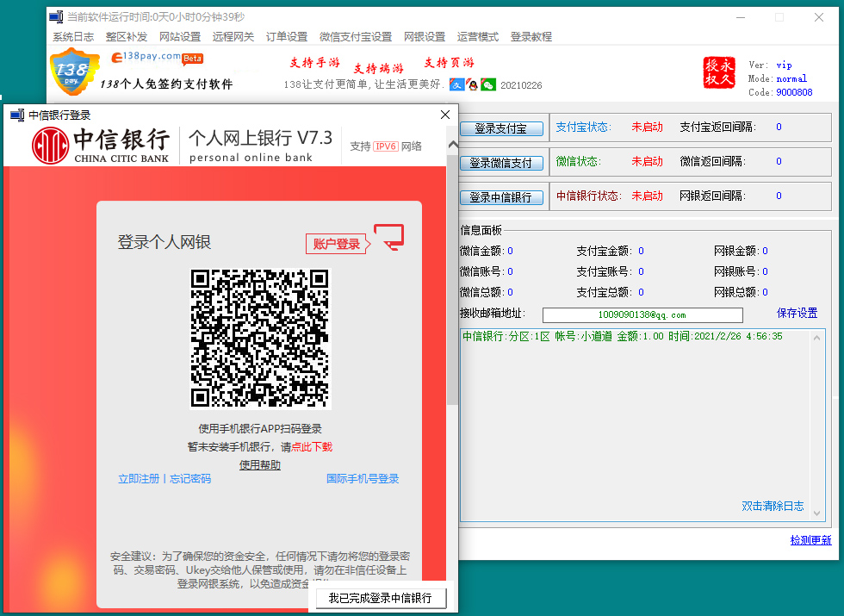Click the 忘记密码 link
Image resolution: width=844 pixels, height=616 pixels.
pos(190,479)
